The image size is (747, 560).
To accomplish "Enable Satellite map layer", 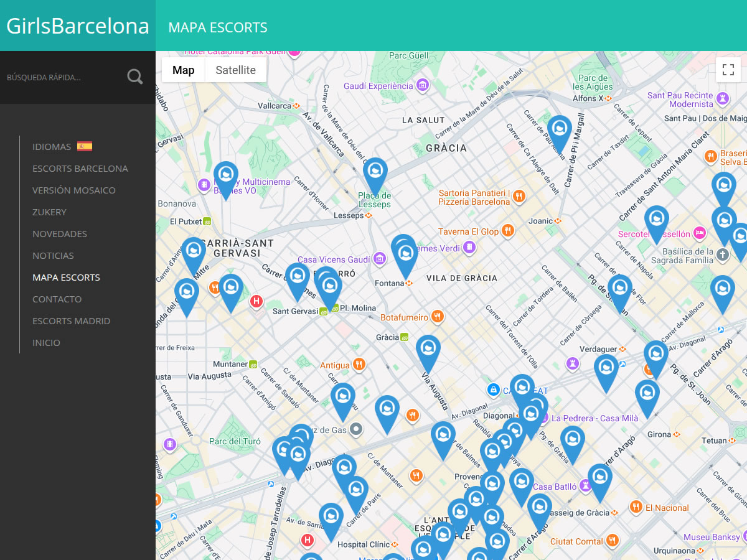I will [x=235, y=70].
